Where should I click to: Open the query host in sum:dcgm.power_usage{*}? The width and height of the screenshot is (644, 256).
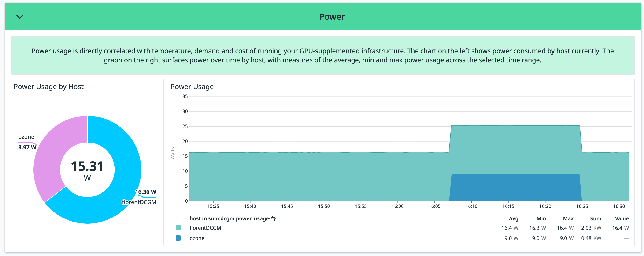(x=233, y=218)
